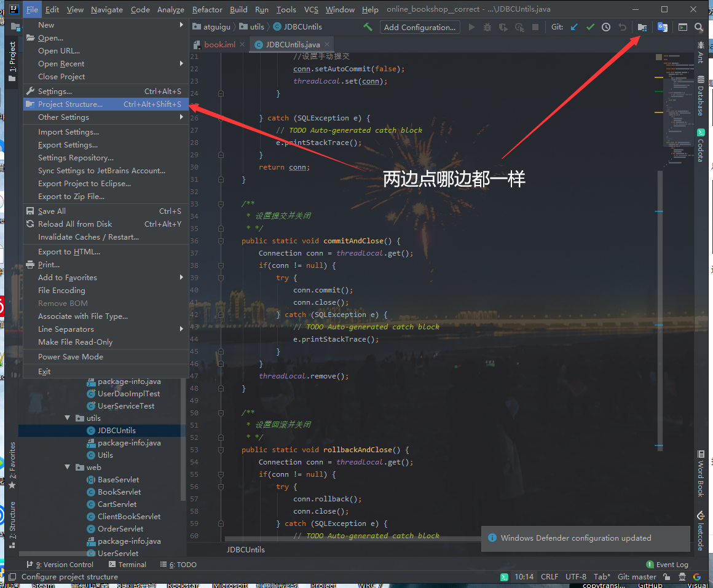Click the 1: Project side tab
The height and width of the screenshot is (588, 713).
coord(12,61)
